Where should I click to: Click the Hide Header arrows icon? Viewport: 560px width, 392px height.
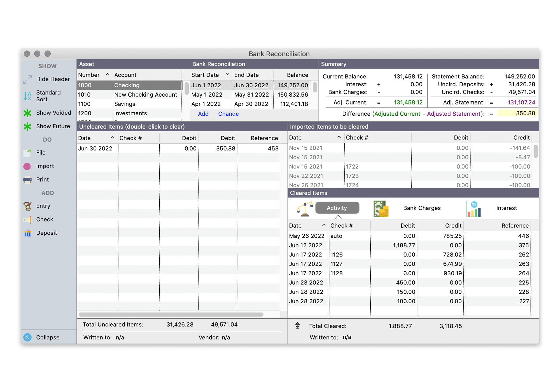tap(27, 80)
